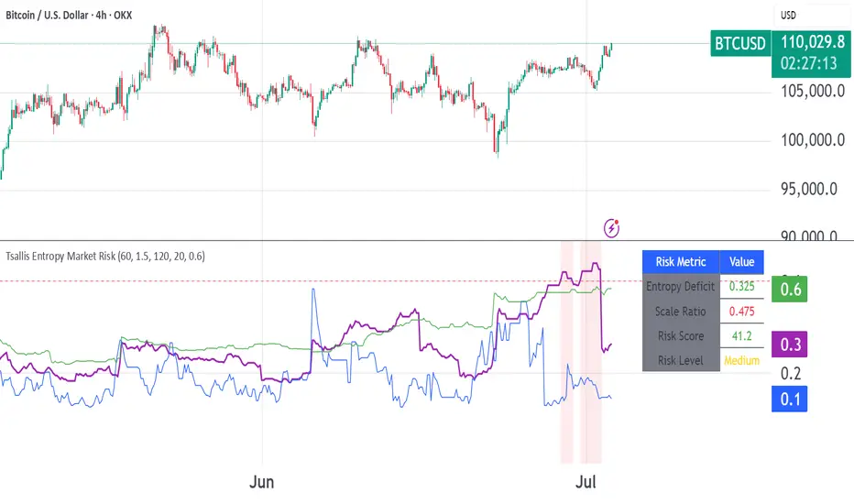The image size is (854, 504).
Task: Click the purple 0.3 axis label
Action: point(791,345)
